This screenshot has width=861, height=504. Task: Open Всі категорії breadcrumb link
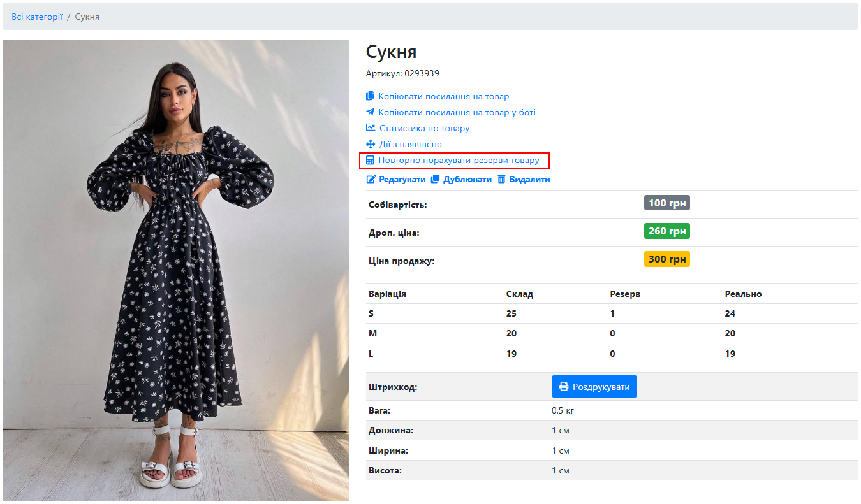point(37,17)
